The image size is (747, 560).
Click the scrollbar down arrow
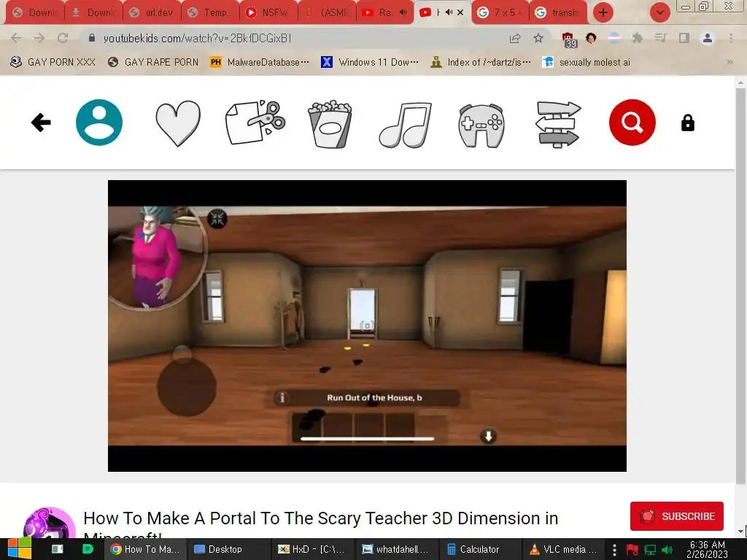(741, 532)
